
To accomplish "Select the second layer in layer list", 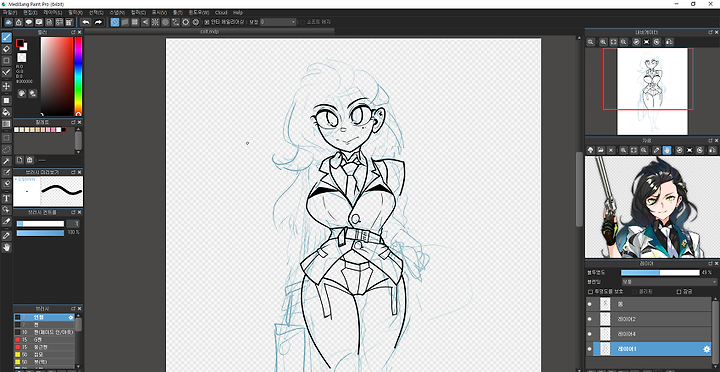I will pyautogui.click(x=649, y=319).
